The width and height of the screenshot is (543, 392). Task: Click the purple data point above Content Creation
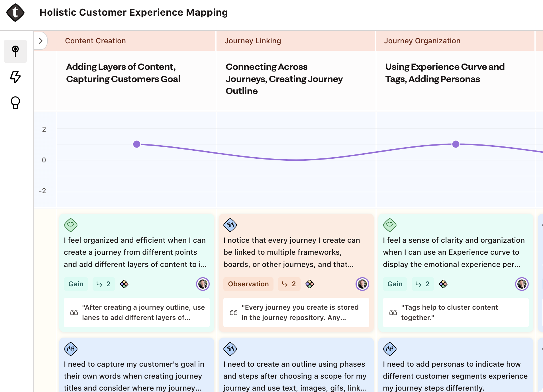pos(137,144)
